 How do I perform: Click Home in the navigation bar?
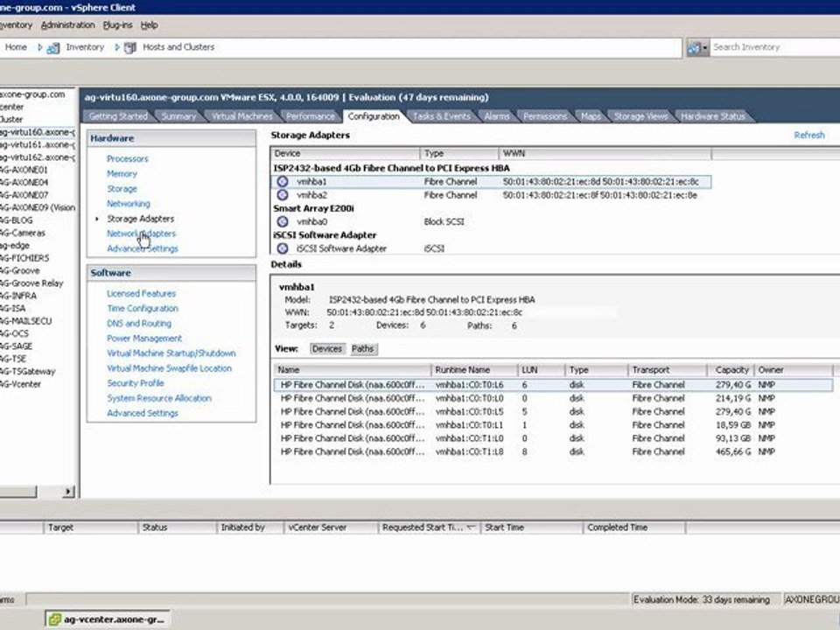[16, 47]
